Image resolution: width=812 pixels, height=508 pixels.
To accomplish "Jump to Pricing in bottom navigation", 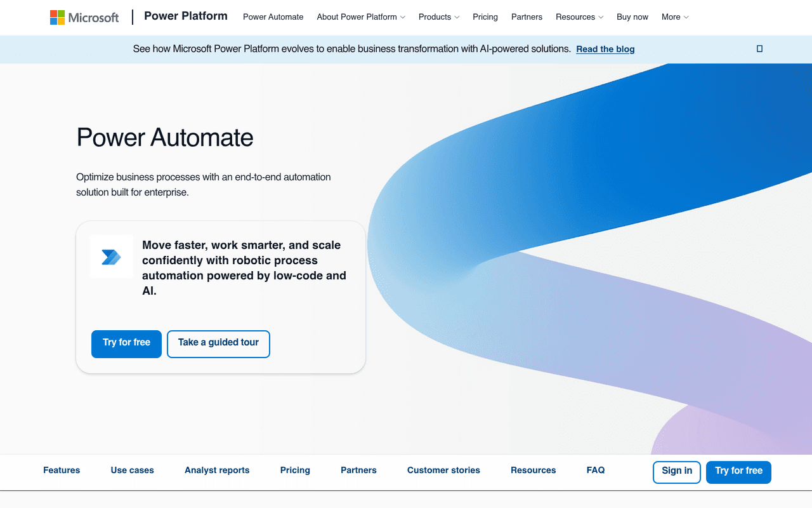I will [x=295, y=471].
